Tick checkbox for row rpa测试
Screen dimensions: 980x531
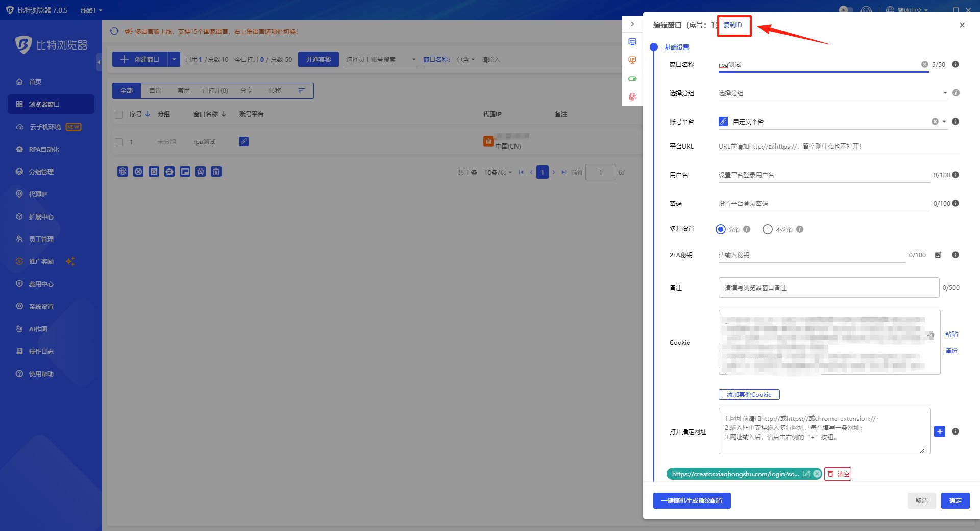click(119, 142)
